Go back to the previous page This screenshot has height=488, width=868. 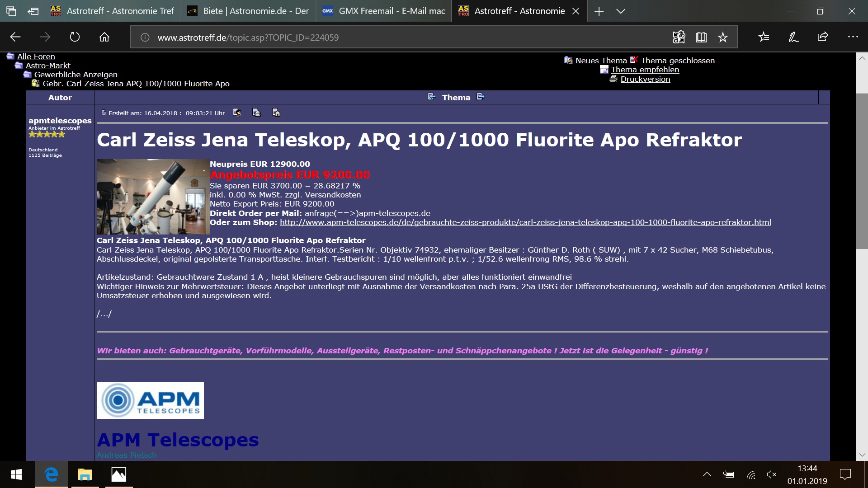point(15,37)
